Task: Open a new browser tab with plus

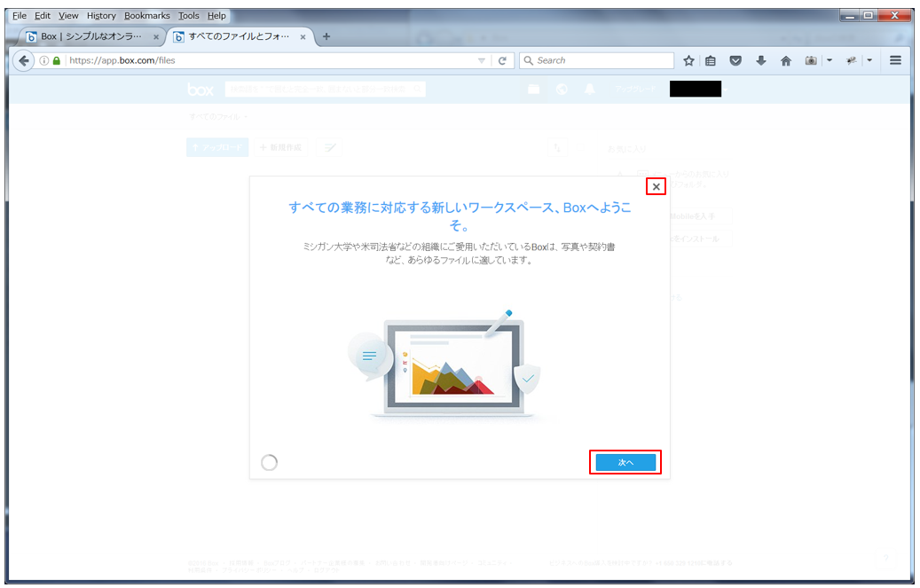Action: [326, 36]
